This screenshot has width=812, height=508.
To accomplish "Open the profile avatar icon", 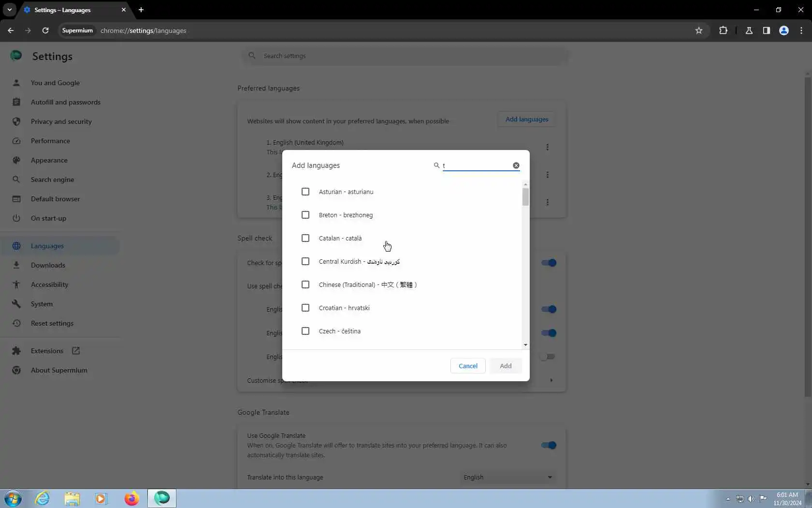I will click(x=784, y=30).
